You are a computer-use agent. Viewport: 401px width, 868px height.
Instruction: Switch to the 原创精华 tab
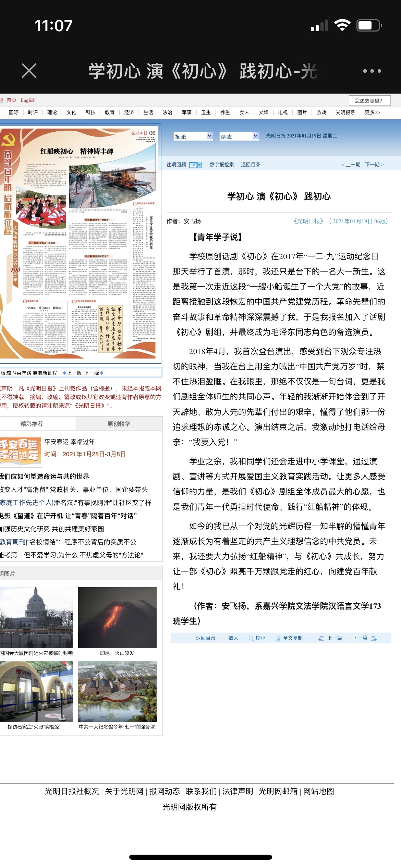[119, 424]
